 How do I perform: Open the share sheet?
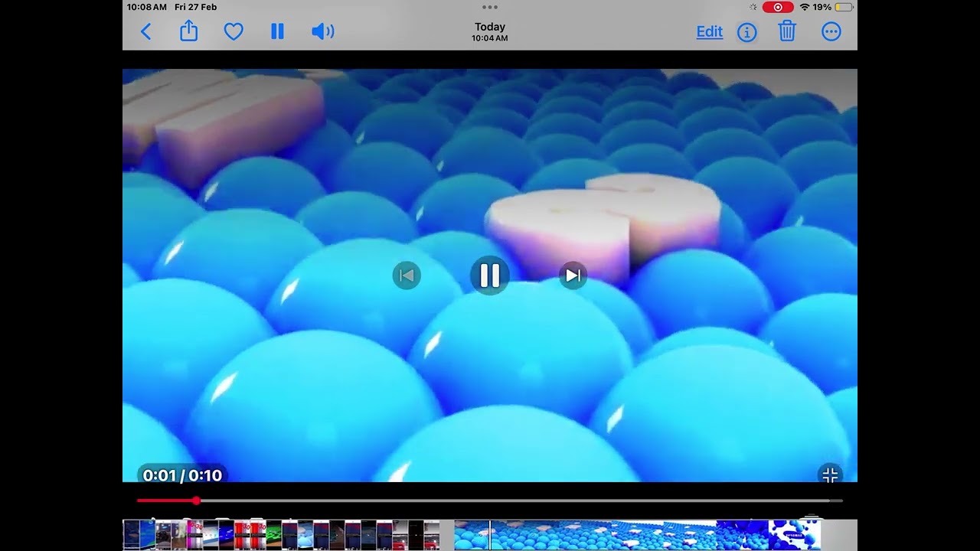[x=189, y=31]
